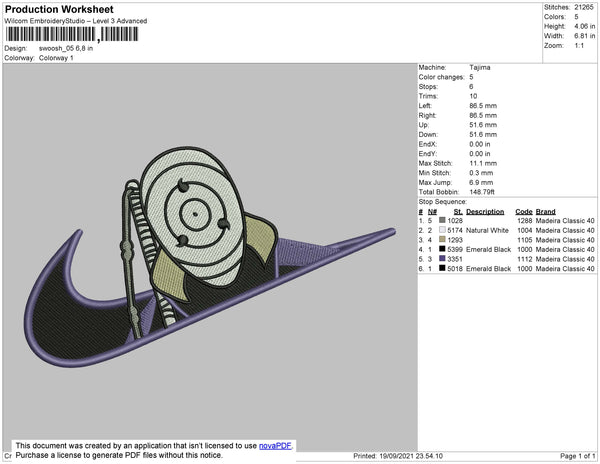Image resolution: width=600 pixels, height=464 pixels.
Task: Select the Emerald Black 5399 swatch
Action: click(x=442, y=249)
